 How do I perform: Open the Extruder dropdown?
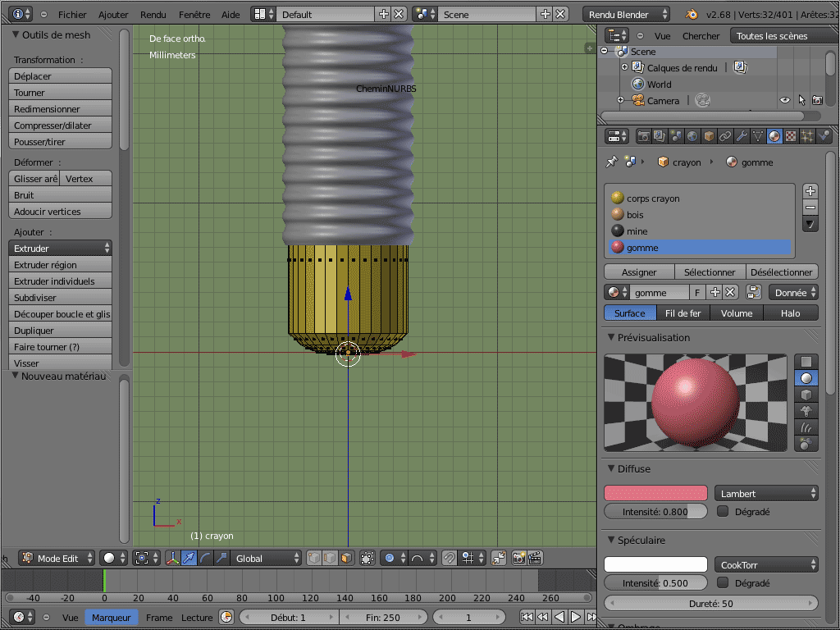click(61, 249)
